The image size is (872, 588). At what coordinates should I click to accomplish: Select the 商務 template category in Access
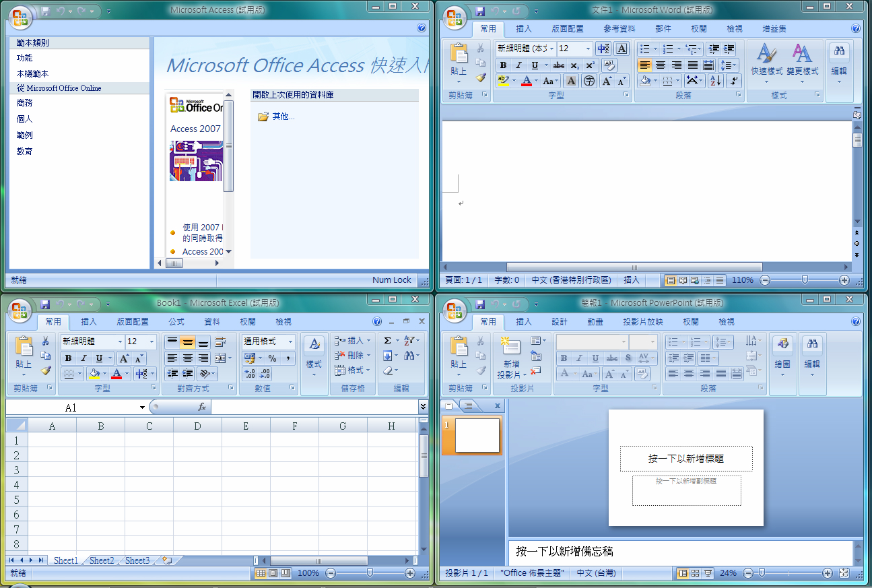24,102
